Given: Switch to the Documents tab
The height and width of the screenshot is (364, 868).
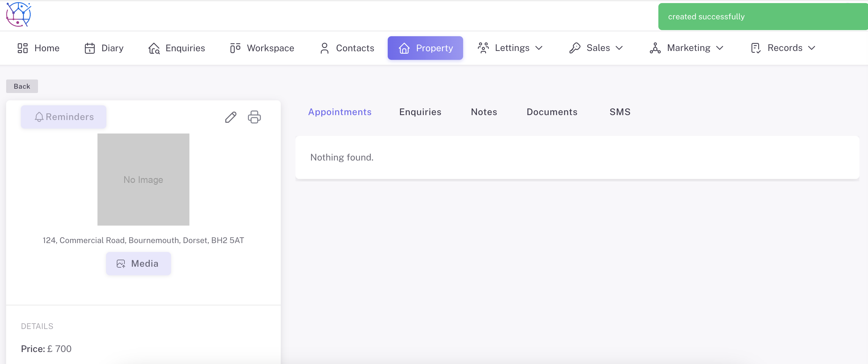Looking at the screenshot, I should pyautogui.click(x=552, y=112).
